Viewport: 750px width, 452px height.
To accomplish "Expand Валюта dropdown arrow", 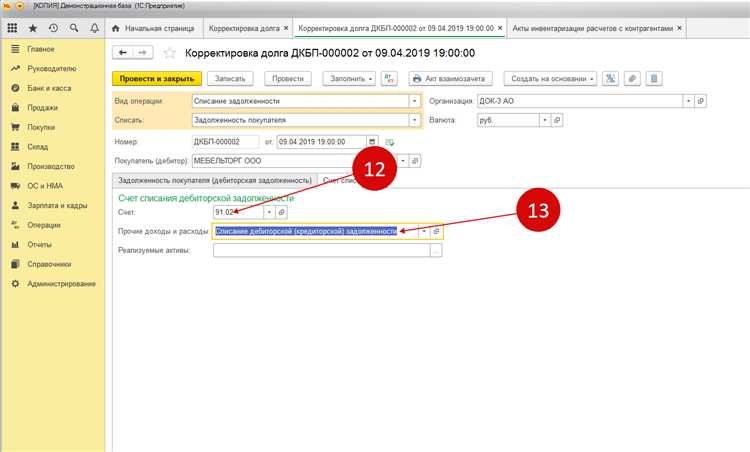I will click(x=545, y=120).
